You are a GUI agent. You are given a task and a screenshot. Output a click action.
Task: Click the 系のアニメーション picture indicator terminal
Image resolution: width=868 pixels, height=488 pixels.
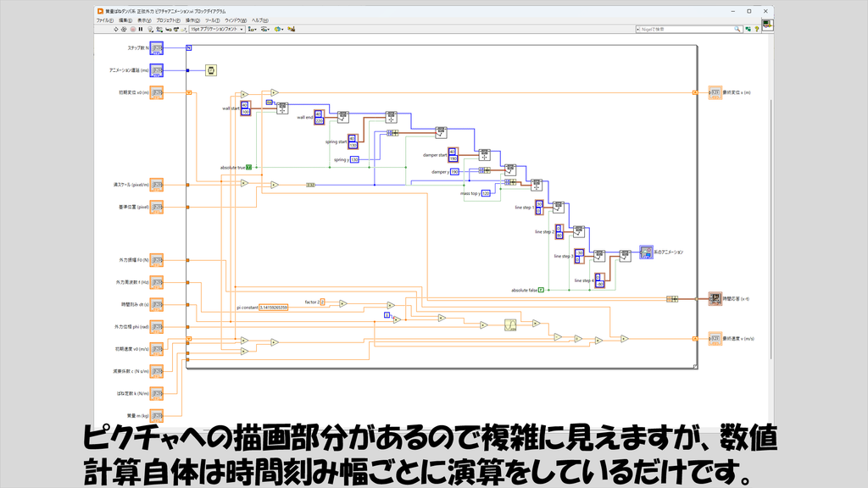(646, 252)
